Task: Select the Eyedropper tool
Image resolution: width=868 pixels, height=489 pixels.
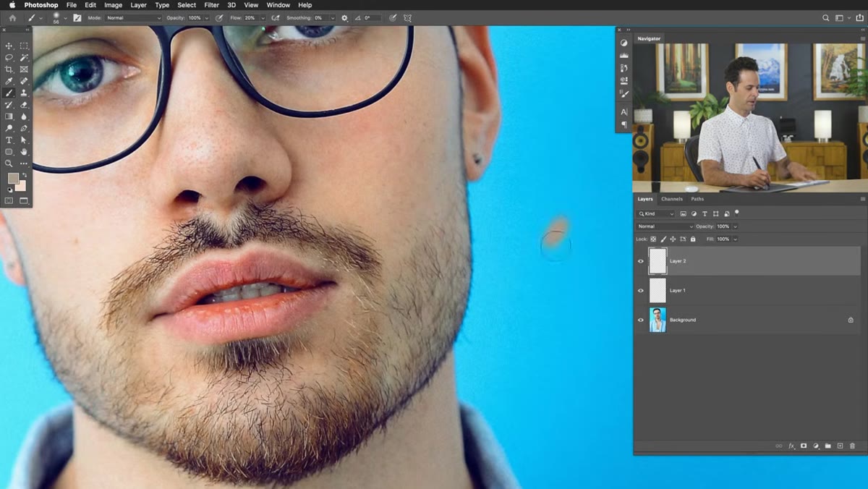Action: [9, 81]
